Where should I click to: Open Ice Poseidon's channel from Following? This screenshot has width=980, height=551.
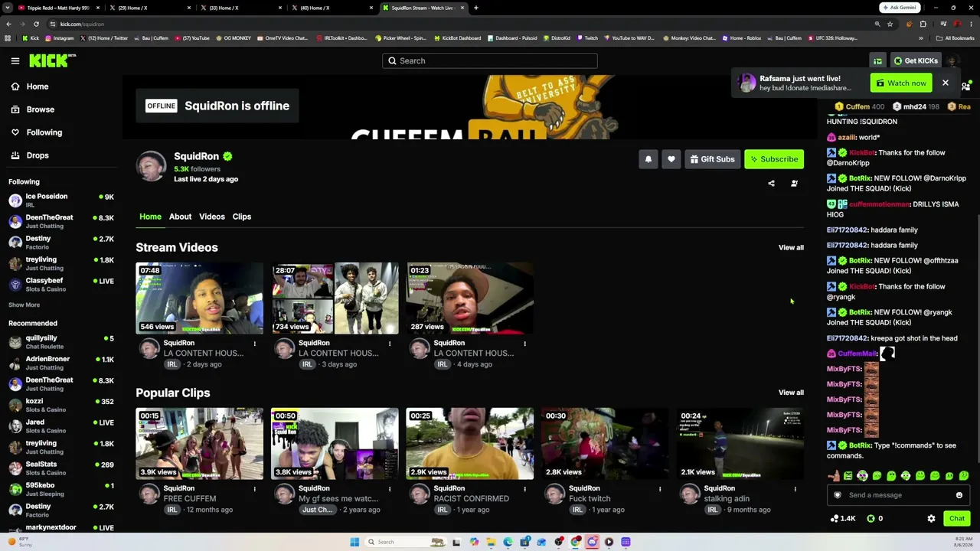click(x=61, y=201)
